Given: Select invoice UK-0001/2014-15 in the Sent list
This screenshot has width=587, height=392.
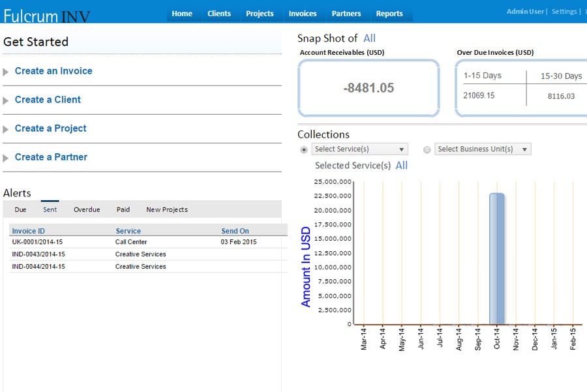Looking at the screenshot, I should coord(38,242).
